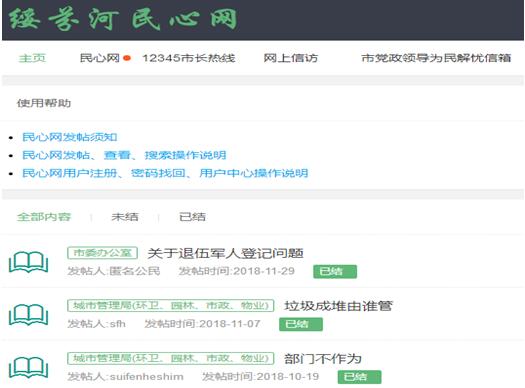
Task: Click 市委办公室 department tag
Action: (x=102, y=253)
